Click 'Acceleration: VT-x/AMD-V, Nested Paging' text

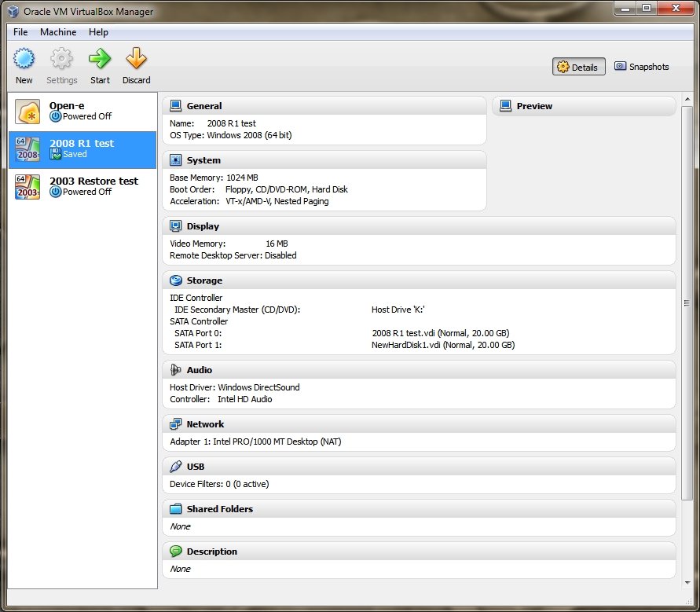click(x=249, y=201)
